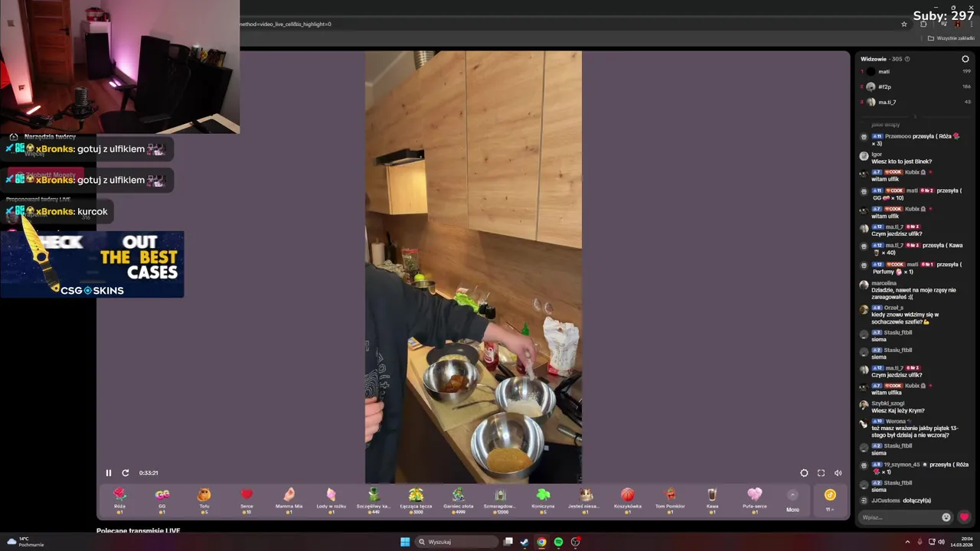Toggle fullscreen mode on video player

[821, 473]
